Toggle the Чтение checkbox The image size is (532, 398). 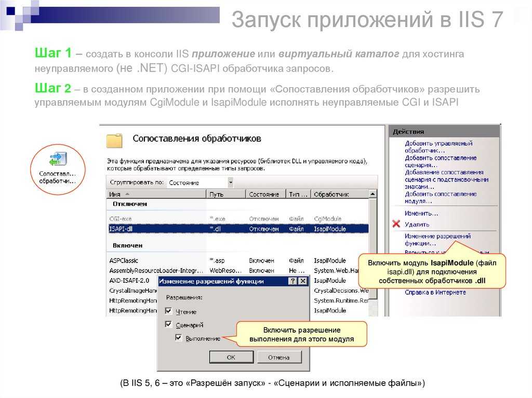point(168,310)
